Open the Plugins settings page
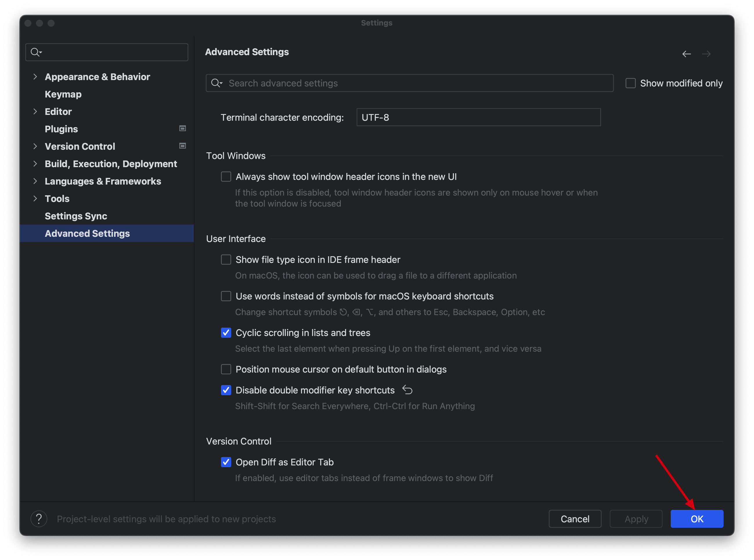This screenshot has width=754, height=560. coord(61,129)
